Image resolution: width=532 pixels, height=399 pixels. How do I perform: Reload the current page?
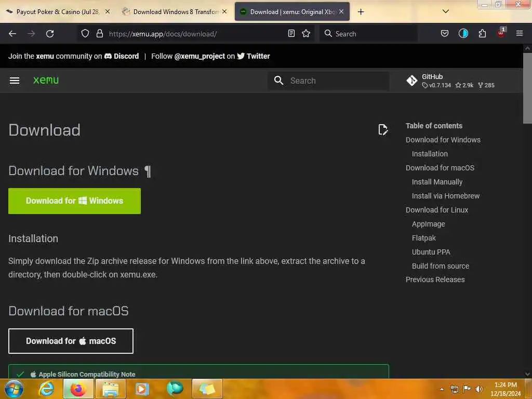(50, 34)
